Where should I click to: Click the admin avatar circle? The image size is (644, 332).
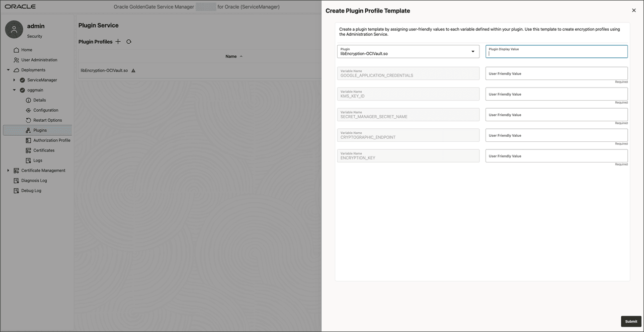14,30
